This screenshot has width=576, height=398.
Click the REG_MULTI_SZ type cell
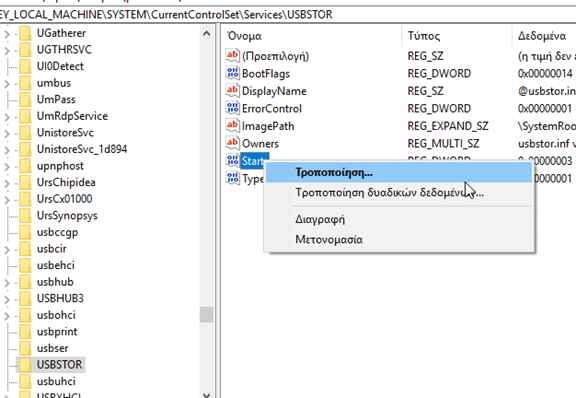pos(443,144)
